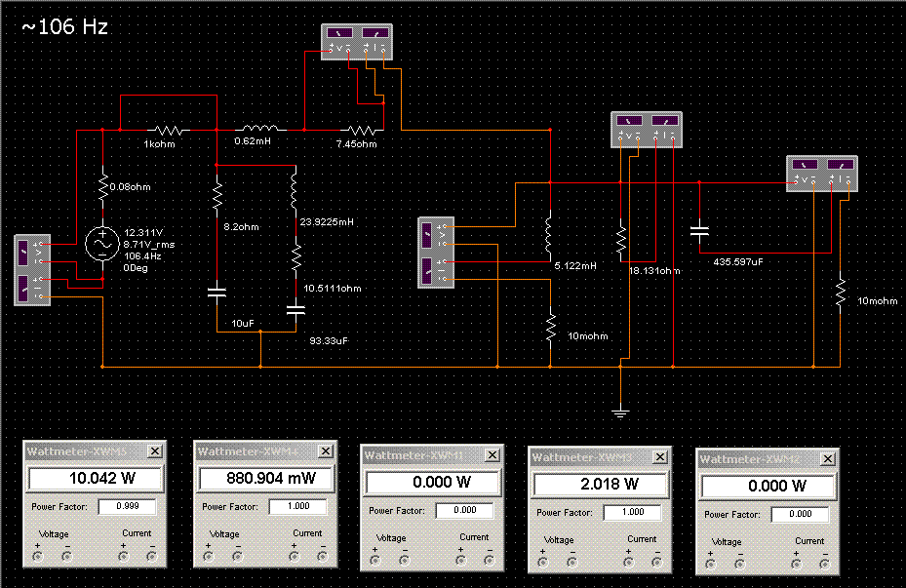906x588 pixels.
Task: Click the 0.999 Power Factor field
Action: pyautogui.click(x=127, y=506)
